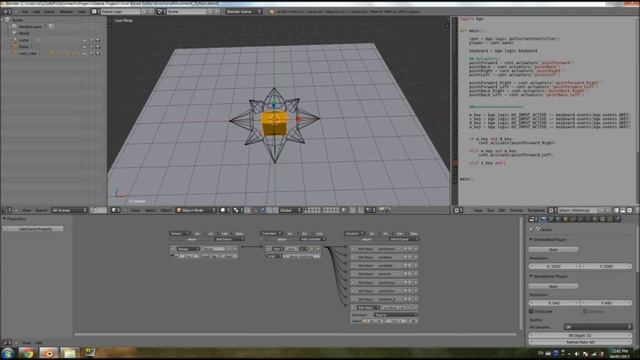Toggle Sensors State checkbox
640x360 pixels.
pos(234,234)
